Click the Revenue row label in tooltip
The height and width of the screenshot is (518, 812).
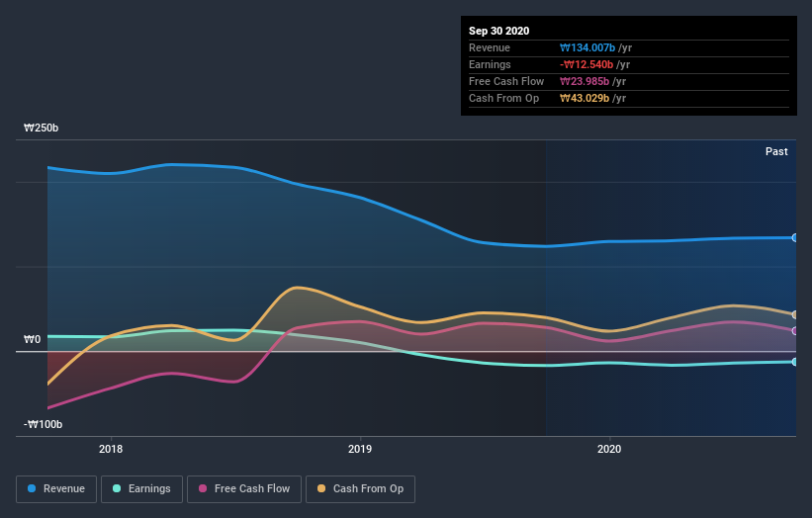(x=490, y=47)
